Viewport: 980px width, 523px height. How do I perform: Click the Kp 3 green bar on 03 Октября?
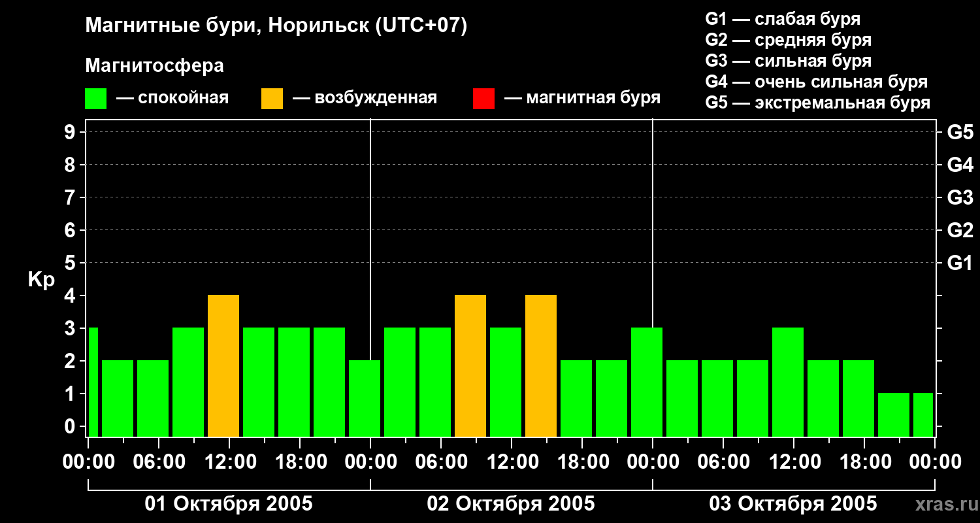(788, 382)
